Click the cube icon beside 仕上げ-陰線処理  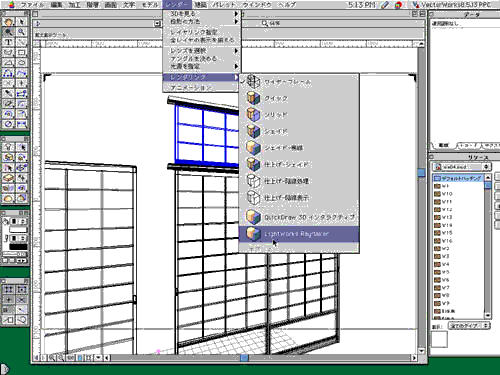253,181
